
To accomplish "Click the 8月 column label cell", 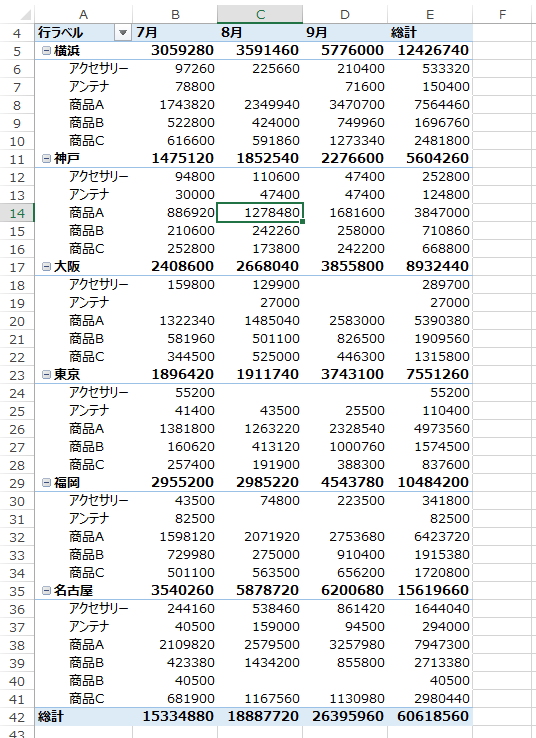I will (260, 32).
